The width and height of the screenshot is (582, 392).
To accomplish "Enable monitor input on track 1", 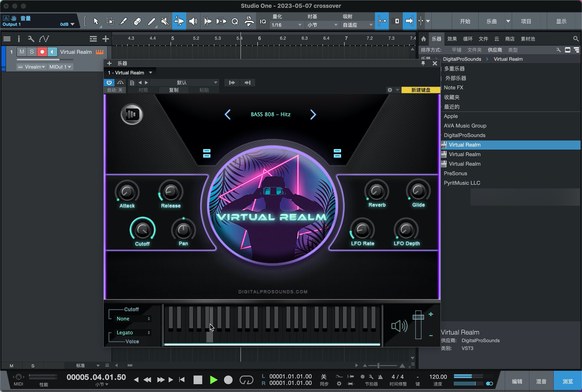I will click(52, 51).
